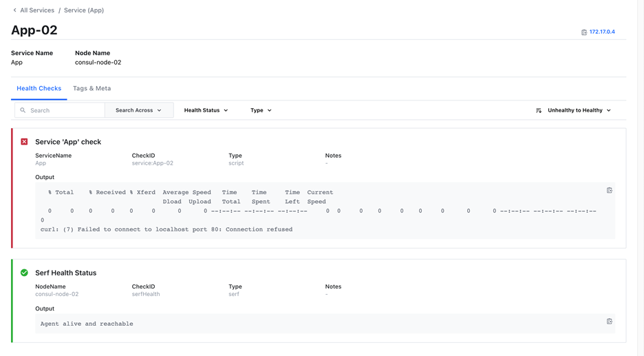Click the magnifier icon in the search box
Screen dimensions: 644x356
pyautogui.click(x=23, y=110)
